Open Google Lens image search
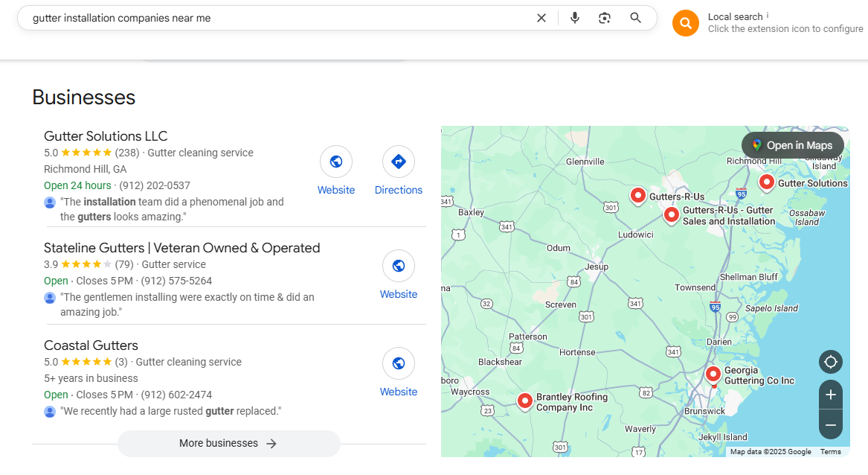This screenshot has width=868, height=475. coord(605,18)
